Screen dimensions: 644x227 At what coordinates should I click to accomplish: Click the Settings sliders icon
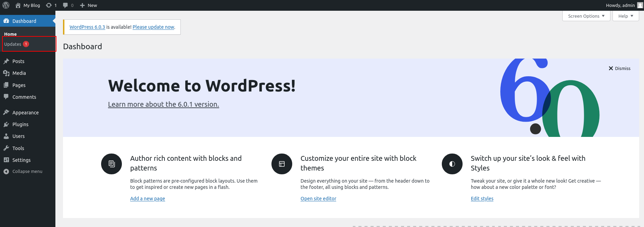pyautogui.click(x=6, y=160)
